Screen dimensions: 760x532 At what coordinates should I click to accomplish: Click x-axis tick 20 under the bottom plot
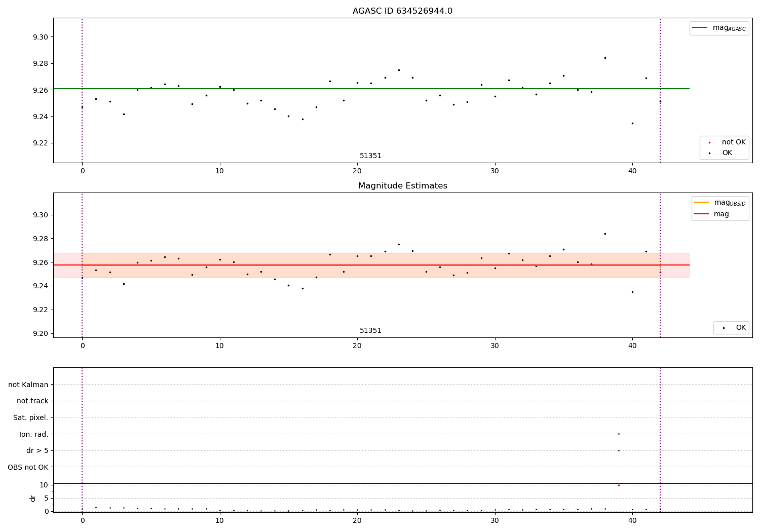click(x=357, y=521)
